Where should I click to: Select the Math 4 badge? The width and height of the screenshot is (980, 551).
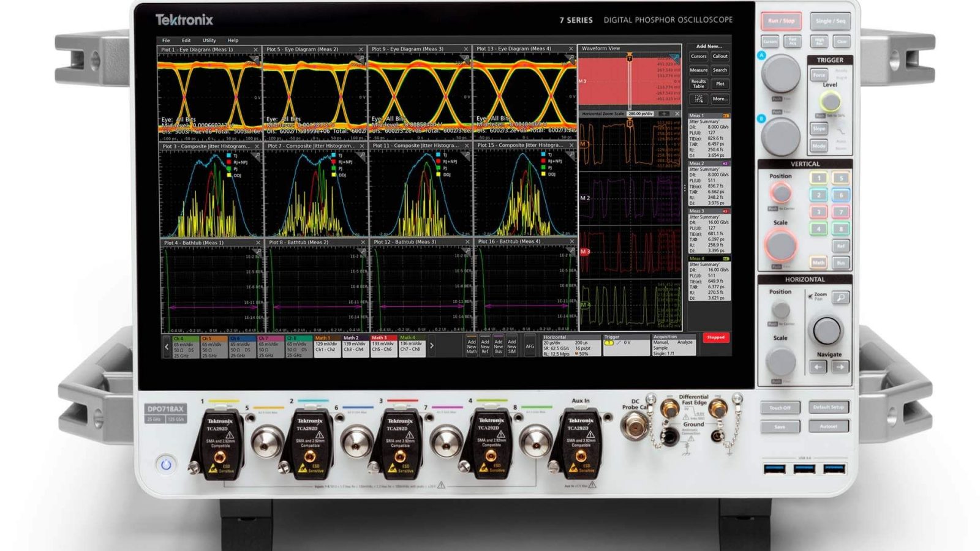pyautogui.click(x=412, y=347)
